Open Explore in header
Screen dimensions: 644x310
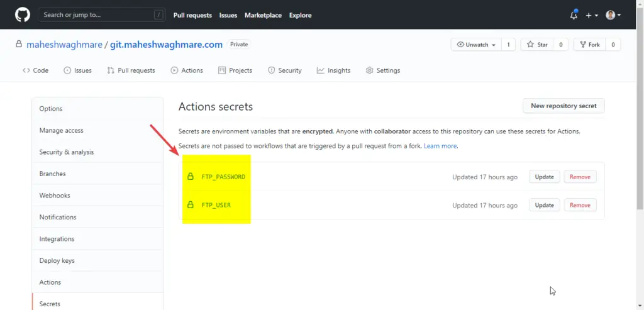(x=300, y=15)
